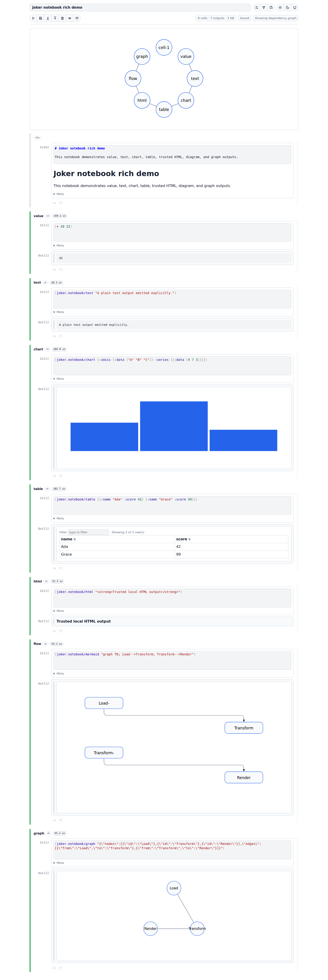Toggle the dependency graph icon at top right
The width and height of the screenshot is (328, 980).
coord(264,8)
